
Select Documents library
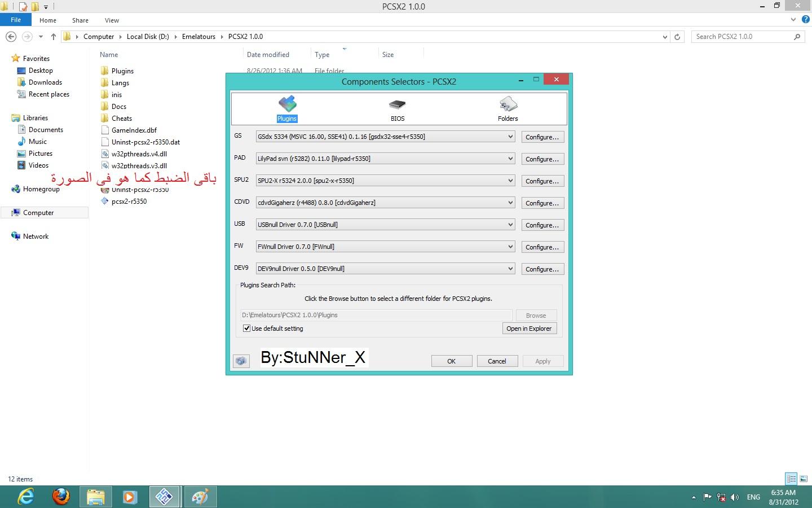click(x=46, y=130)
